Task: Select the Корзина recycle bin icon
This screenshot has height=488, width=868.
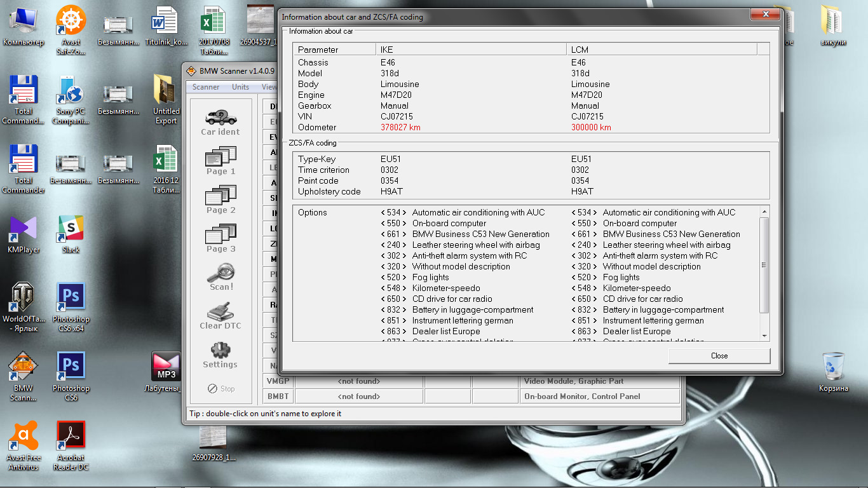Action: [834, 372]
